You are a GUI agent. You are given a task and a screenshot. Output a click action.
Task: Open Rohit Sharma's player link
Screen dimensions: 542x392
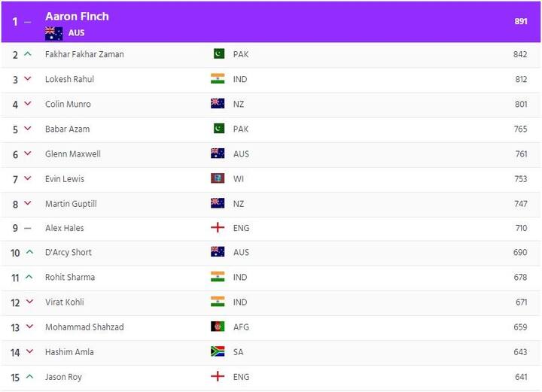point(70,277)
